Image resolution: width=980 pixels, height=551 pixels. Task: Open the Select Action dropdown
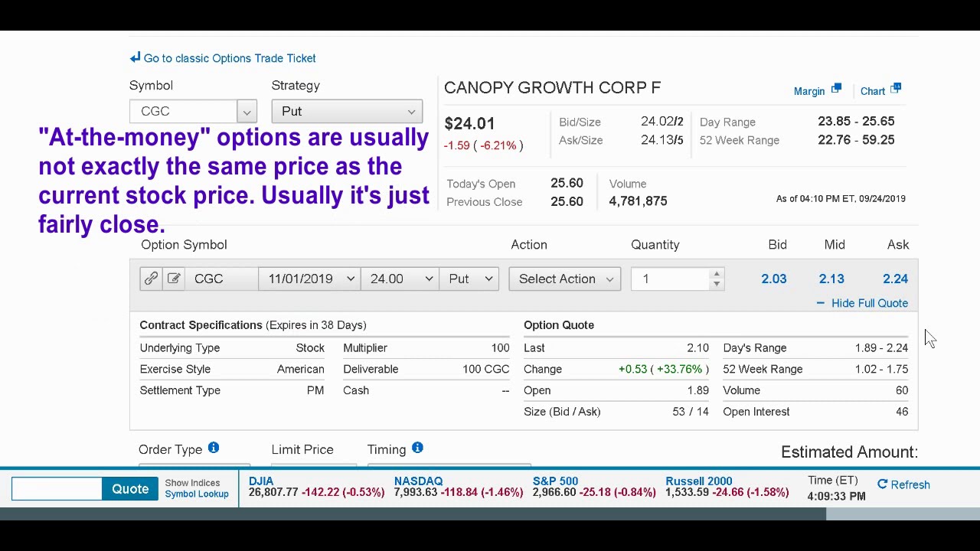[565, 279]
